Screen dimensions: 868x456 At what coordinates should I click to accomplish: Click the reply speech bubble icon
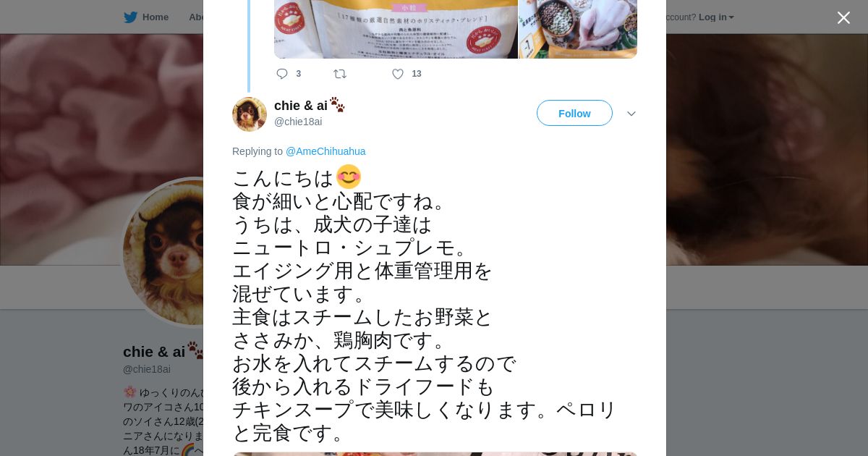(282, 74)
